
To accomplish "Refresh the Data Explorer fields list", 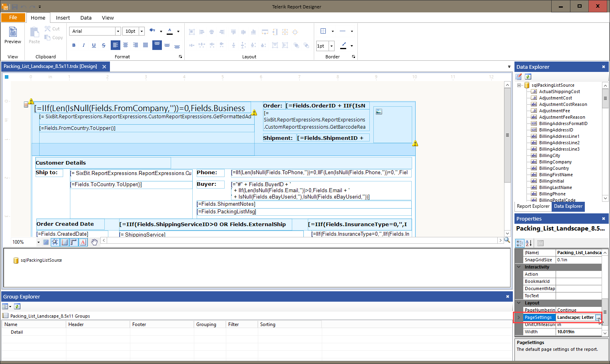I will pos(528,76).
